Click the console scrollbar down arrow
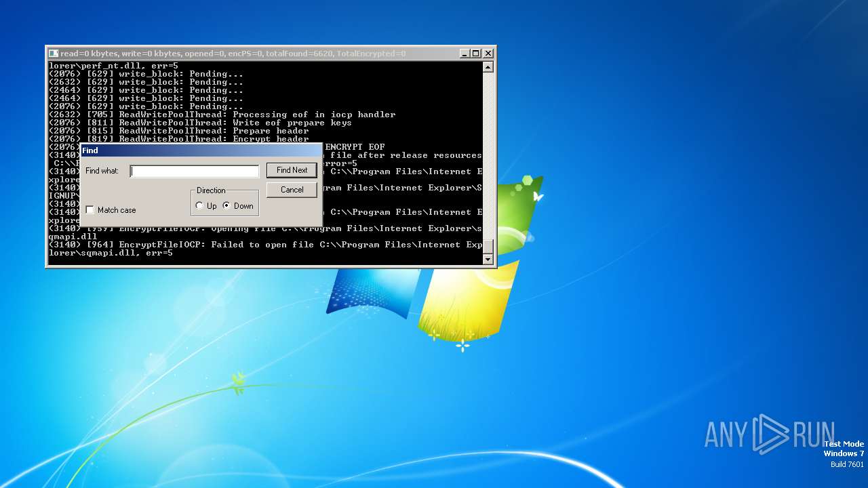The width and height of the screenshot is (868, 488). point(488,260)
